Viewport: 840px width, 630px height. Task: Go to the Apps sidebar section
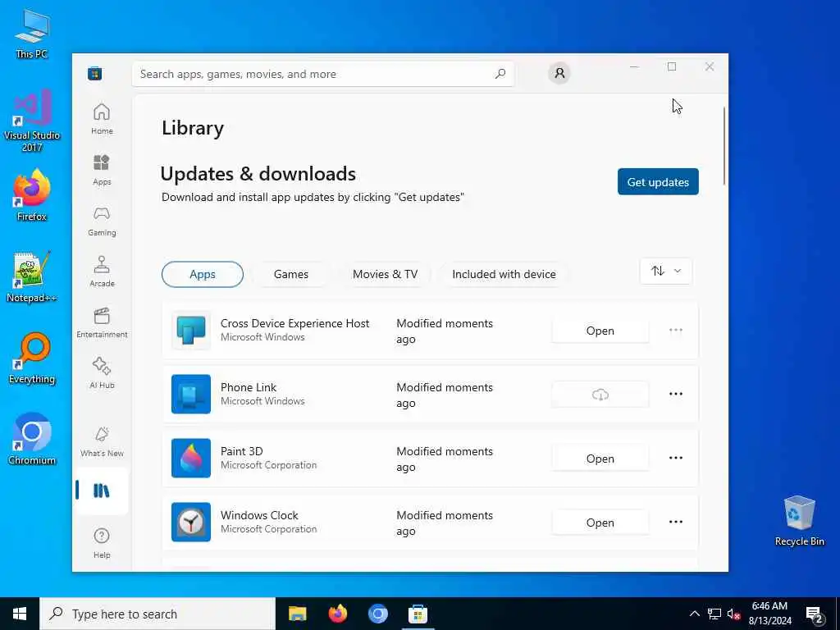[x=102, y=170]
